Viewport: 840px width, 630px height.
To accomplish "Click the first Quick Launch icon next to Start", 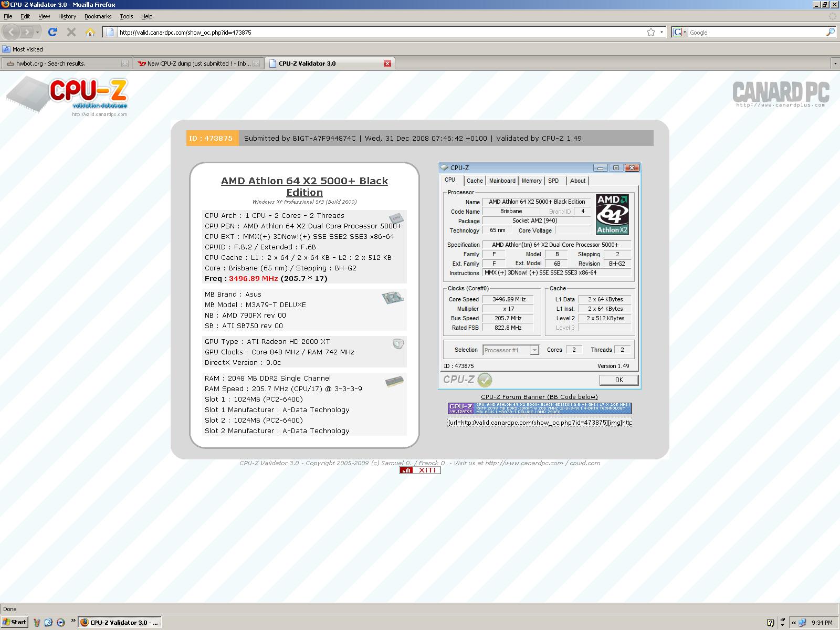I will (x=37, y=622).
